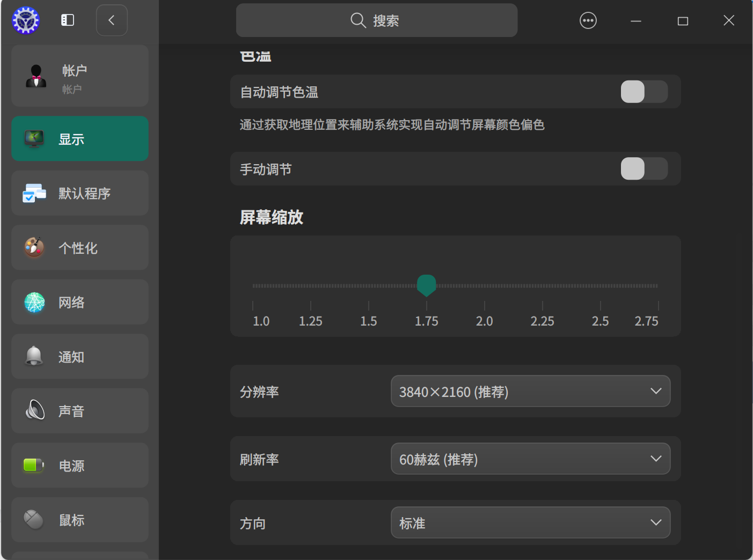Select the 网络 (Network) sidebar icon

pyautogui.click(x=34, y=302)
